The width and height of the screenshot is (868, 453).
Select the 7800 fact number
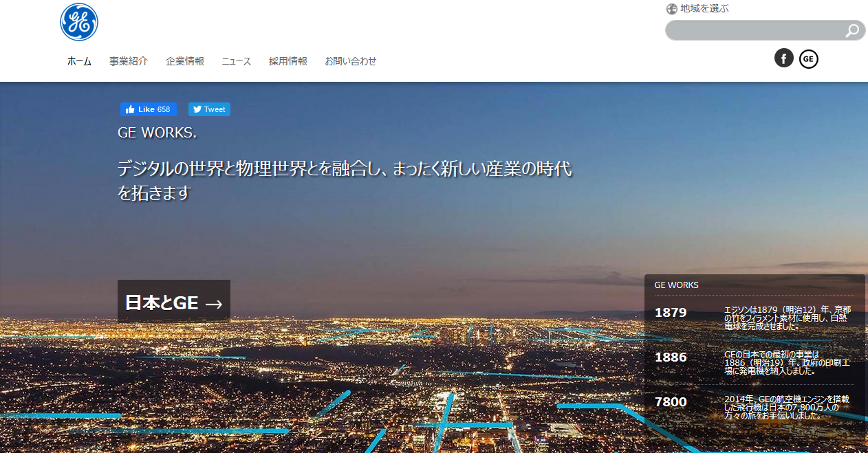click(671, 402)
